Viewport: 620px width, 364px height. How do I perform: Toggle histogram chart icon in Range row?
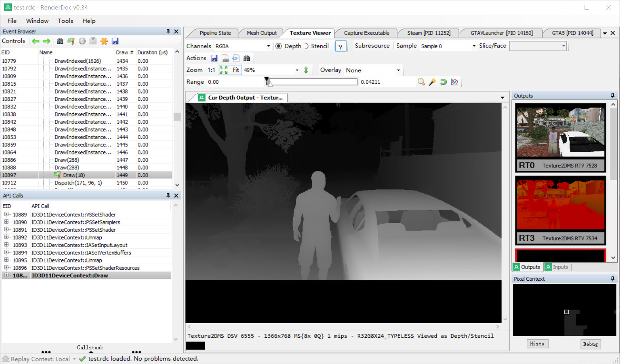[454, 82]
